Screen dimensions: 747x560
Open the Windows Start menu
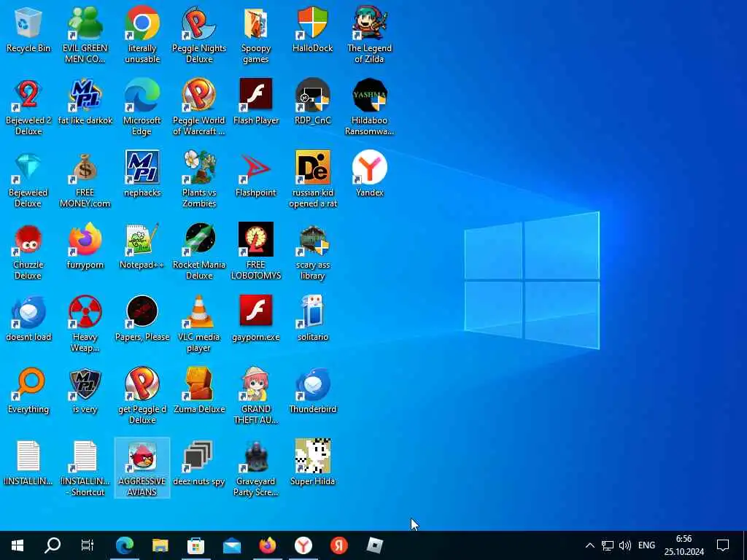tap(18, 545)
